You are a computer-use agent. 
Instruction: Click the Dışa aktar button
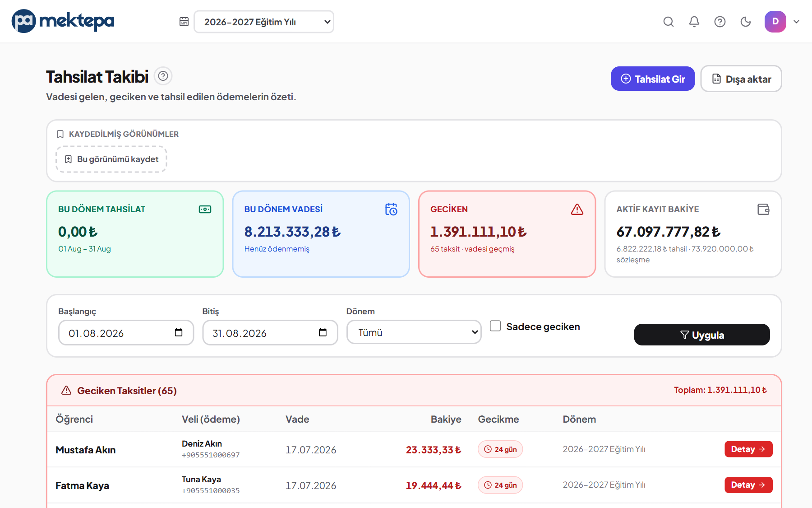pos(741,79)
